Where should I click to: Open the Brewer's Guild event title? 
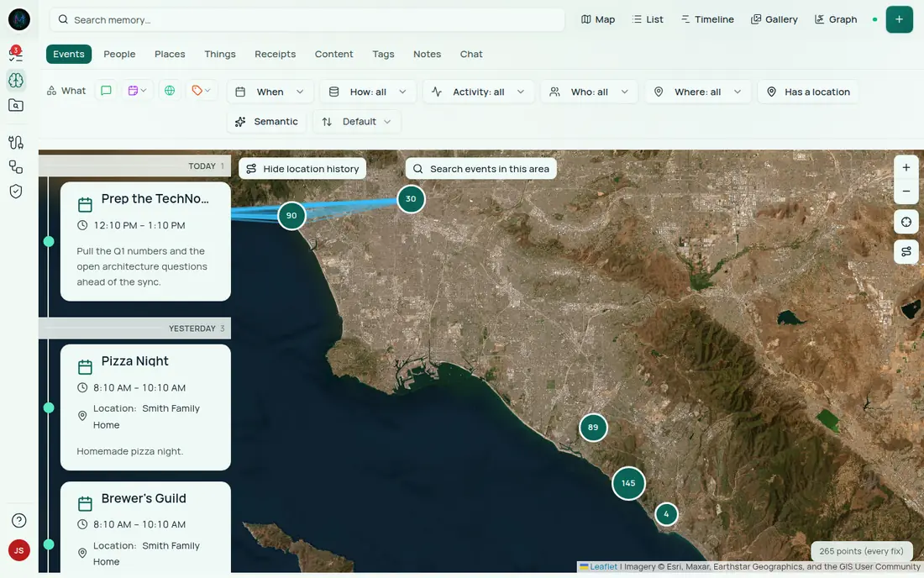(x=144, y=498)
